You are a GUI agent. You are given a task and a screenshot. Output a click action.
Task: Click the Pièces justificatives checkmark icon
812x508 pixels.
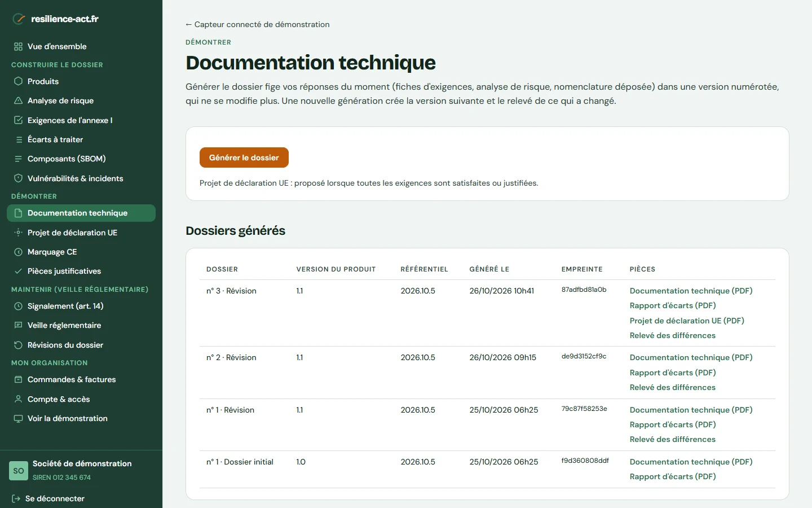[x=18, y=271]
